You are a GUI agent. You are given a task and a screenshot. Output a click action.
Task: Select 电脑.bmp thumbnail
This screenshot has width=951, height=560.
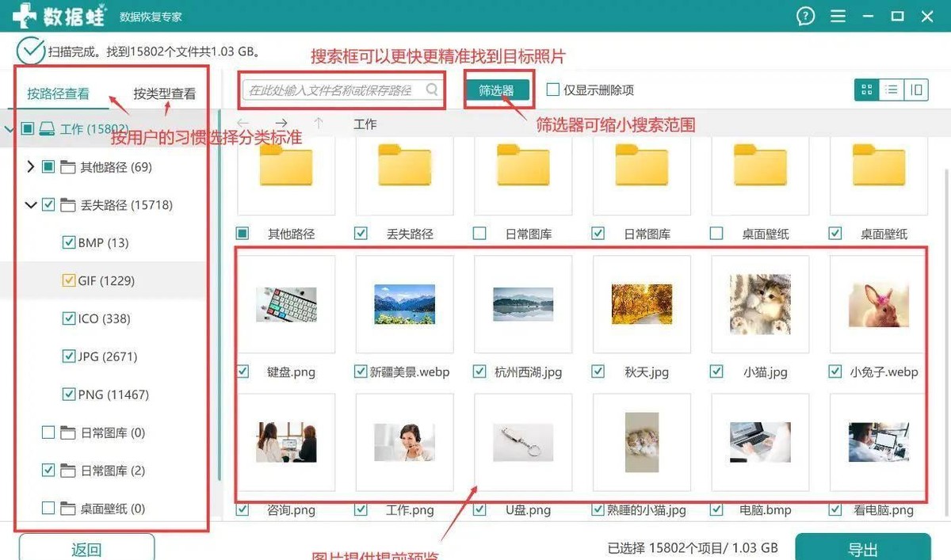click(x=760, y=442)
